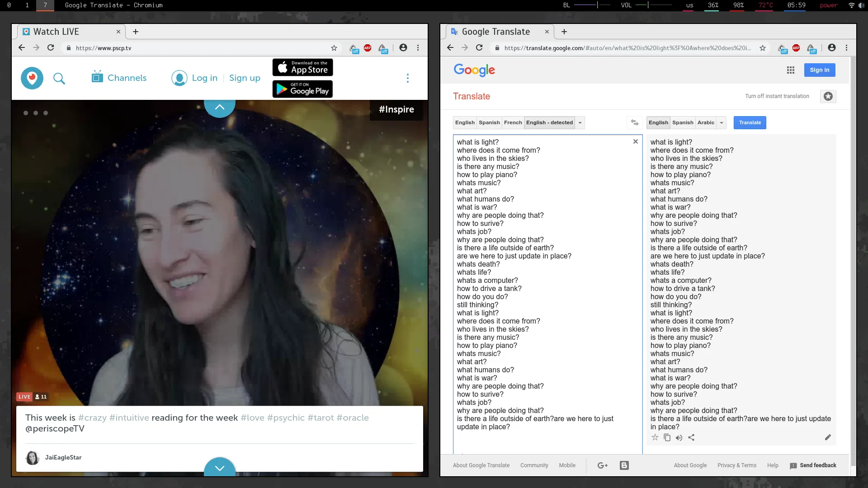Clear source text with X button

635,141
